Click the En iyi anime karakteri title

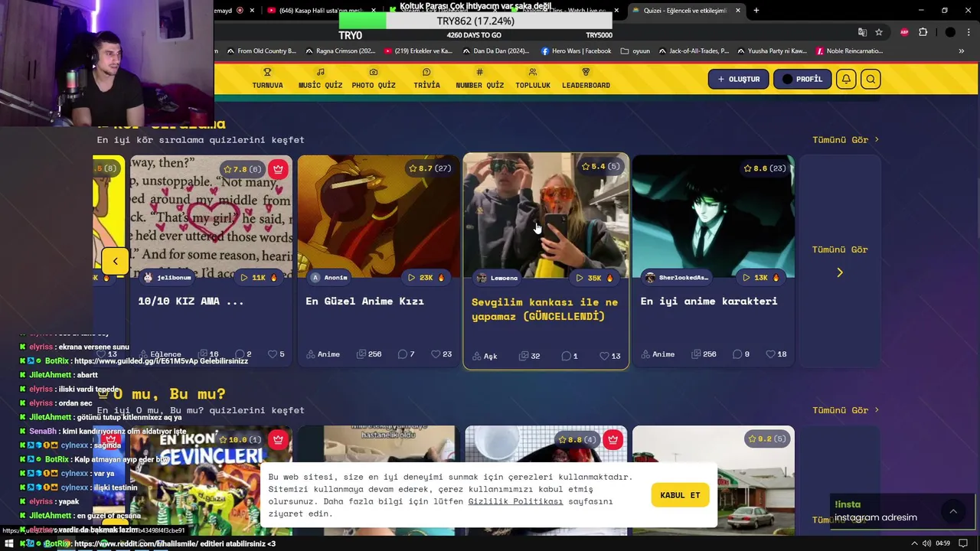click(709, 301)
